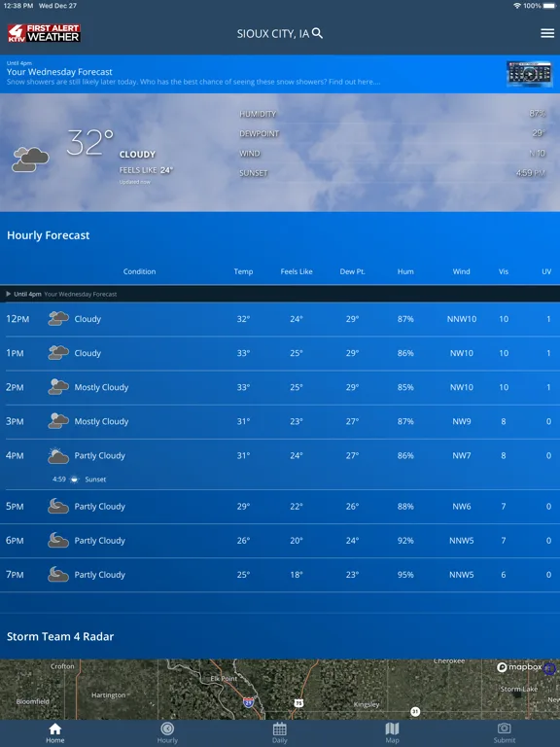
Task: Open the Home tab
Action: 55,732
